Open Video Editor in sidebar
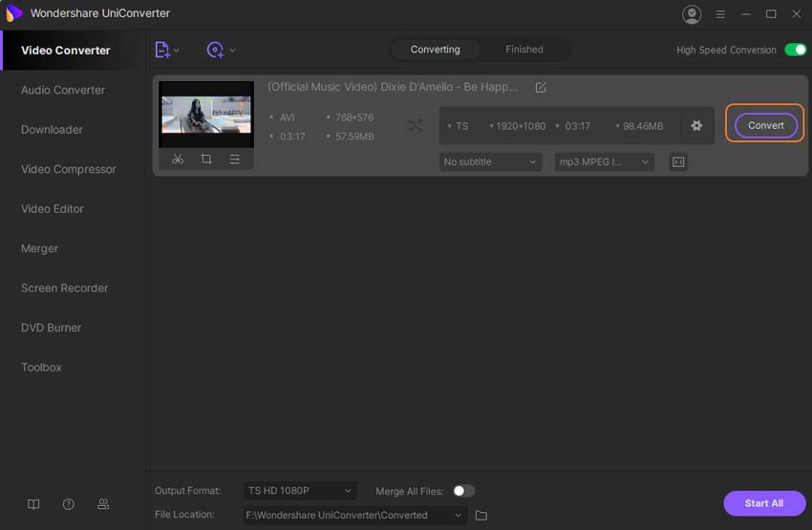The height and width of the screenshot is (530, 812). (53, 208)
